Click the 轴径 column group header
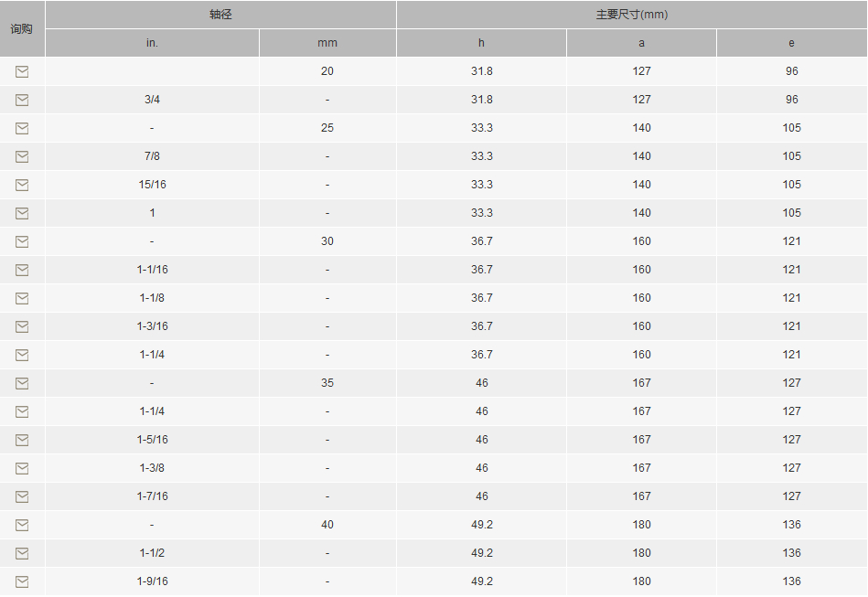Screen dimensions: 868x597 (220, 15)
